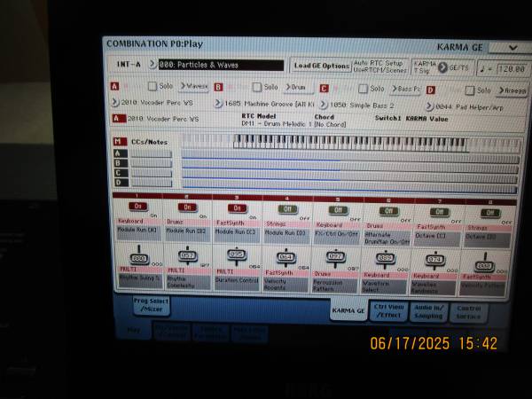Toggle the Strings switch 4 Off button
Viewport: 532px width, 399px height.
288,208
